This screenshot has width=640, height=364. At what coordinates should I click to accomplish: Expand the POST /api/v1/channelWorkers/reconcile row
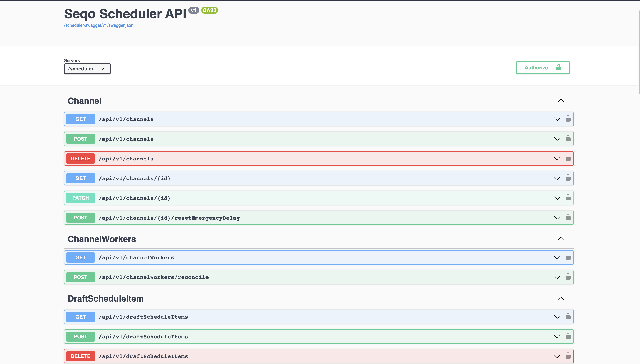click(557, 277)
